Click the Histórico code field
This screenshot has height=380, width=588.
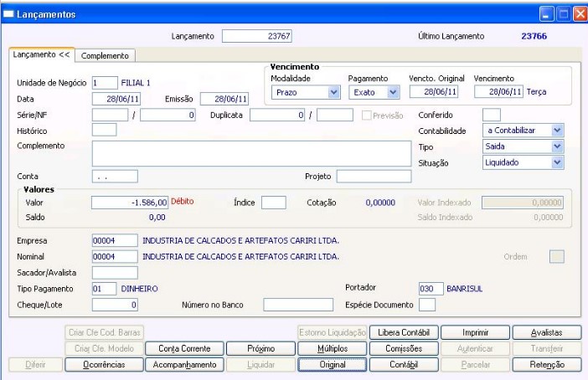click(x=104, y=130)
